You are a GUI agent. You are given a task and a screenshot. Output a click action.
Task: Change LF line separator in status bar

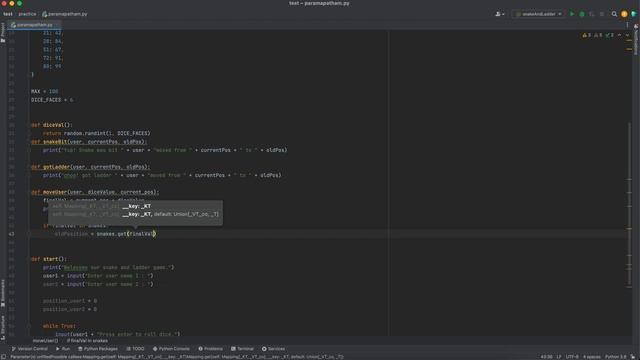click(x=559, y=357)
